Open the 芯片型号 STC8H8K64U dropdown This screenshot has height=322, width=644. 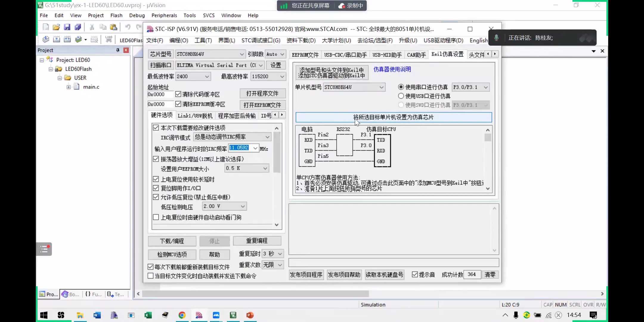210,54
